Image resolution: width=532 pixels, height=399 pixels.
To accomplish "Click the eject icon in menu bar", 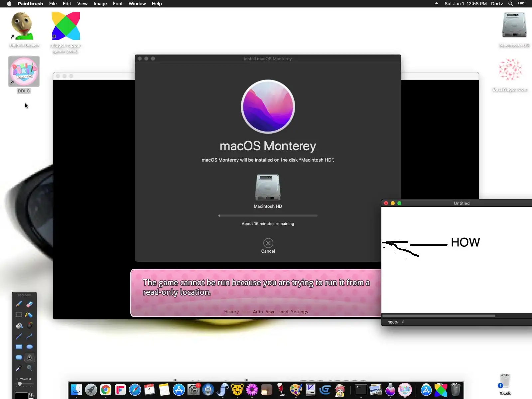I will tap(437, 4).
